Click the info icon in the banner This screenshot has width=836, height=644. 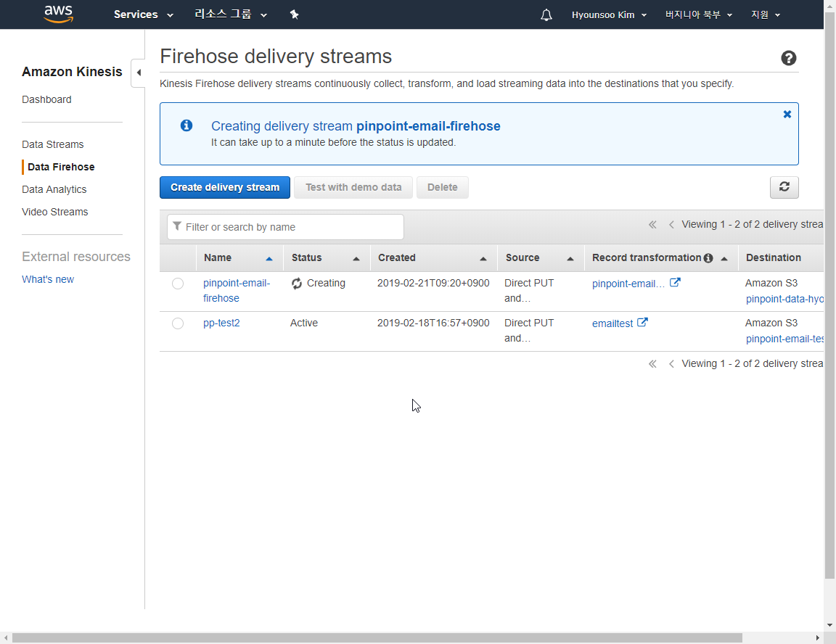coord(186,125)
